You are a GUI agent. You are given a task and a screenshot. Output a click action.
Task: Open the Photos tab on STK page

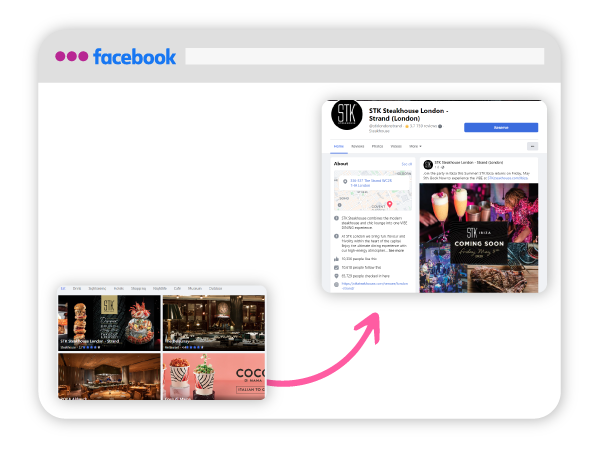pyautogui.click(x=377, y=146)
